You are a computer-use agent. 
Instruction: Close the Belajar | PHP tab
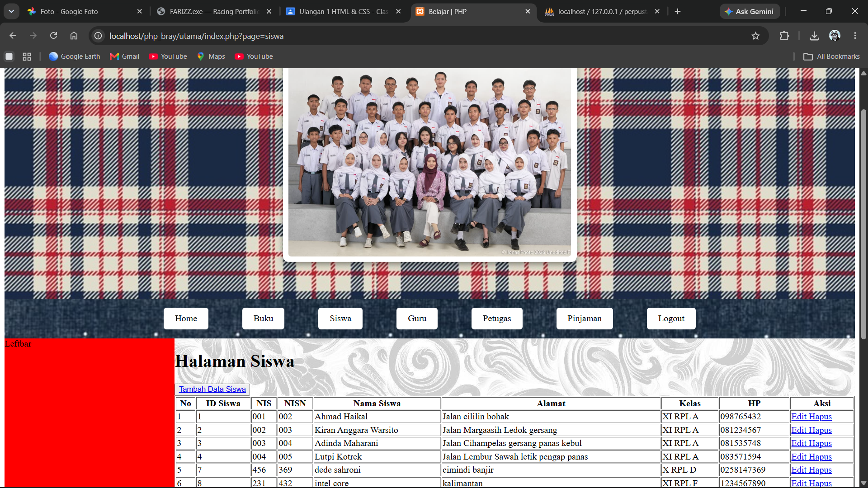pos(528,12)
